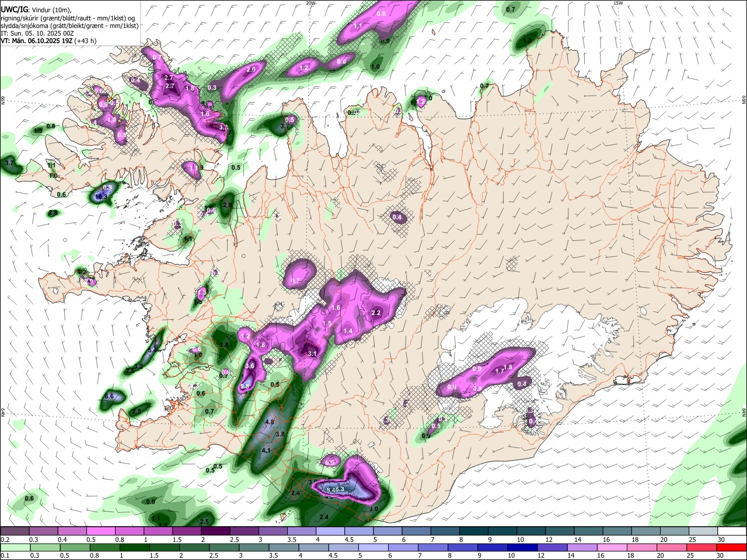This screenshot has width=747, height=560.
Task: Pick the top-row legend swatch starting at 0.2
Action: [15, 531]
